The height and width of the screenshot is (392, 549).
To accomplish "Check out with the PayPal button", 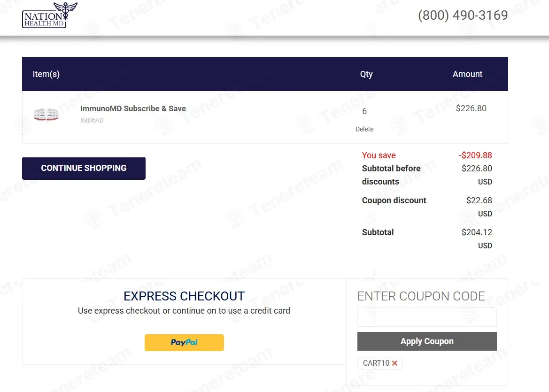I will point(184,342).
